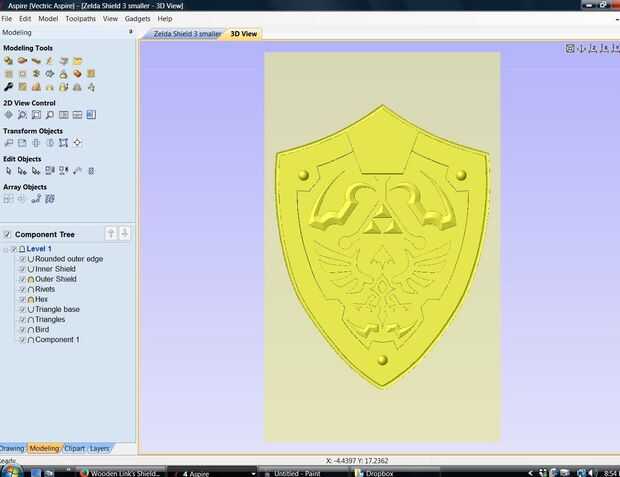The height and width of the screenshot is (477, 620).
Task: Click the Move Selected icon under Transform Objects
Action: click(x=8, y=143)
